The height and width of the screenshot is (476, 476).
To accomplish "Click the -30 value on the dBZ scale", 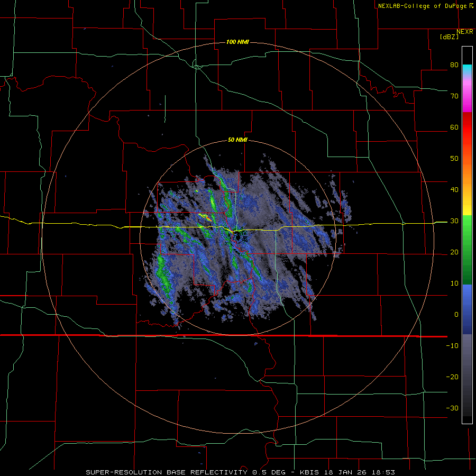I will pos(452,408).
